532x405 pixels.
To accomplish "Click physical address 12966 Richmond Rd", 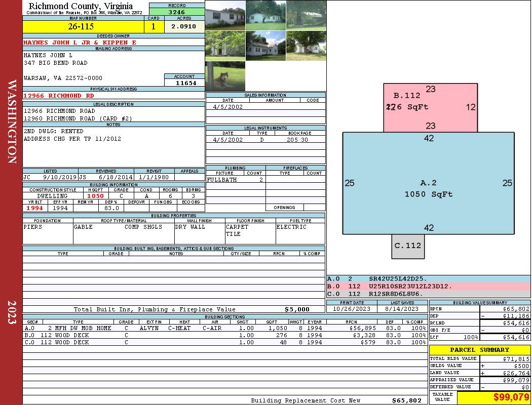I will coord(59,96).
